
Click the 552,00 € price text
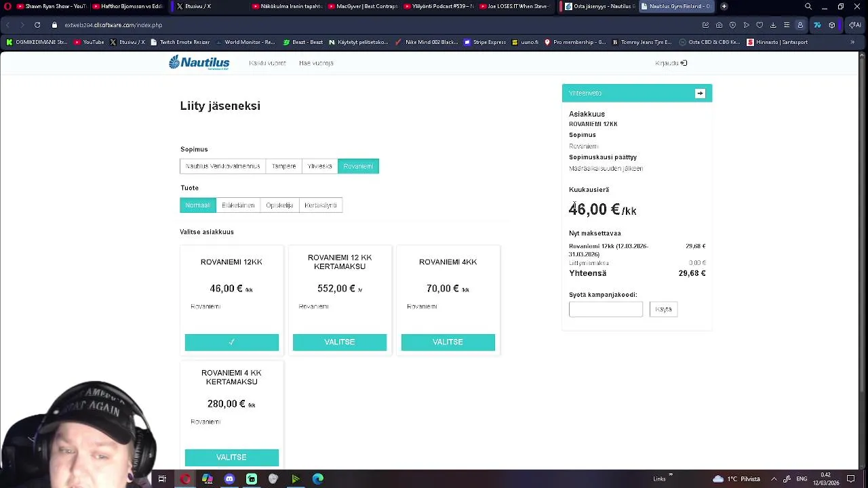coord(340,289)
